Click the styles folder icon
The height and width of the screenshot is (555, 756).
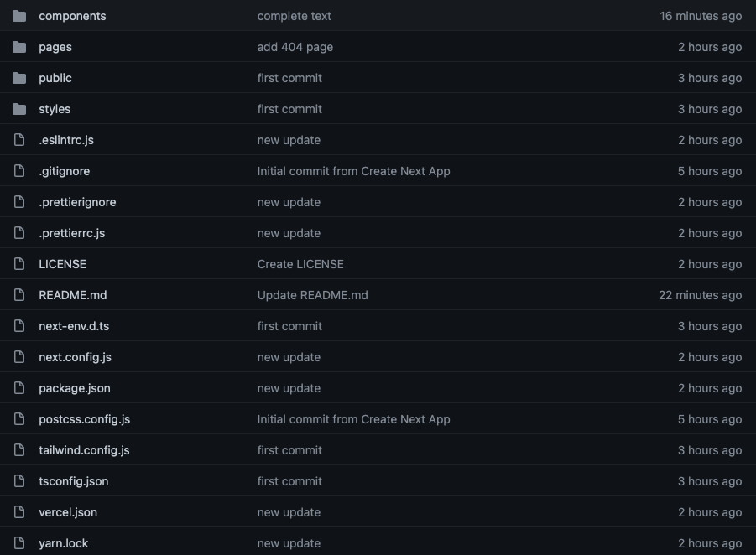point(19,108)
